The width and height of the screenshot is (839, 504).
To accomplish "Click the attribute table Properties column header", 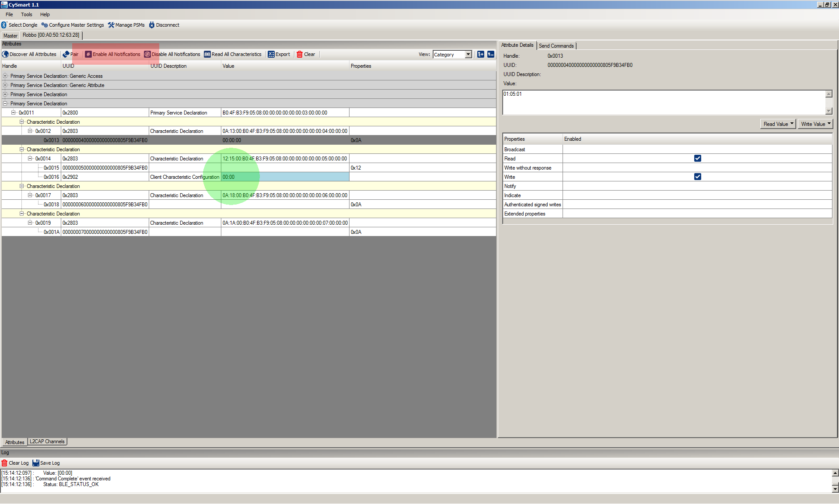I will (422, 66).
